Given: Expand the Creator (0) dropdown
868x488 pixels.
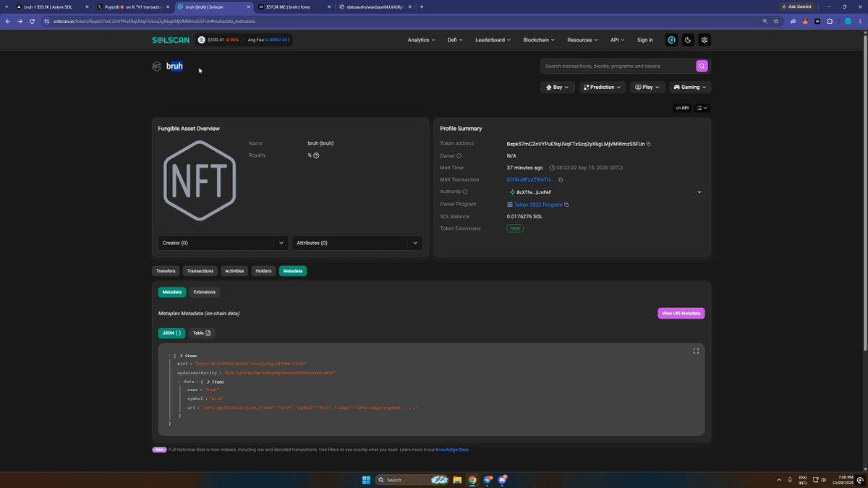Looking at the screenshot, I should tap(223, 243).
